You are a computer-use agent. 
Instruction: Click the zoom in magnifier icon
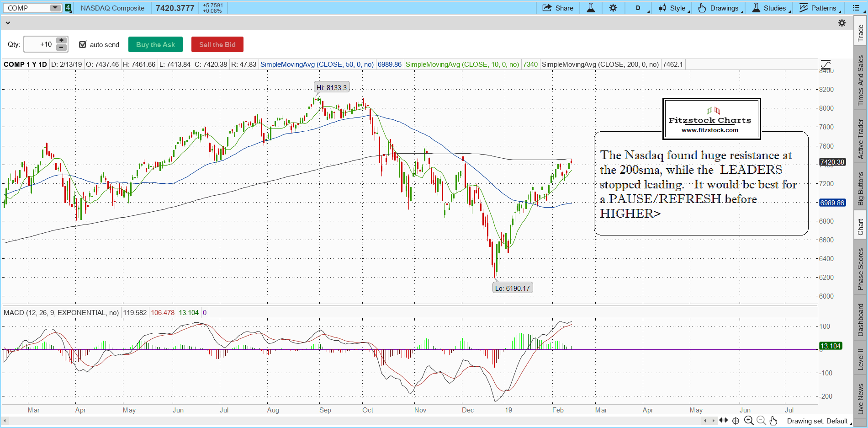coord(748,421)
